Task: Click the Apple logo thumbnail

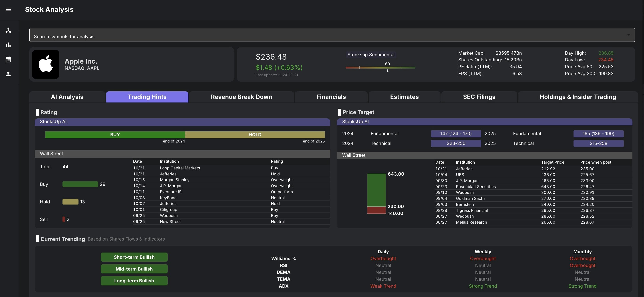Action: pyautogui.click(x=46, y=64)
